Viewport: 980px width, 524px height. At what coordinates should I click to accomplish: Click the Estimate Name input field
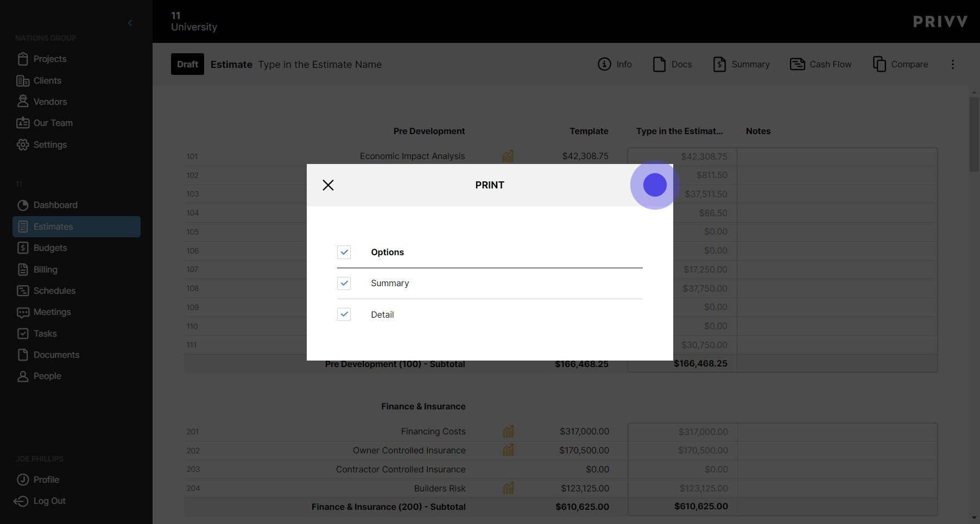(x=320, y=64)
